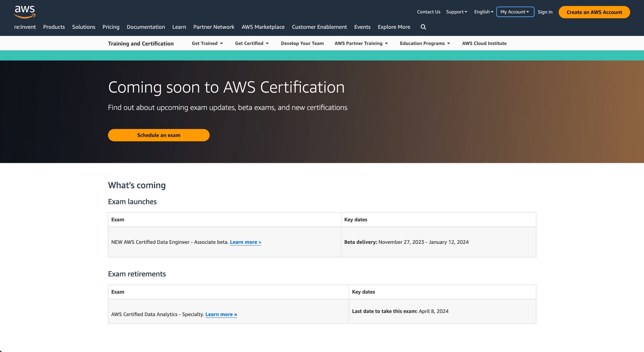
Task: Open the Explore More menu
Action: pyautogui.click(x=394, y=27)
